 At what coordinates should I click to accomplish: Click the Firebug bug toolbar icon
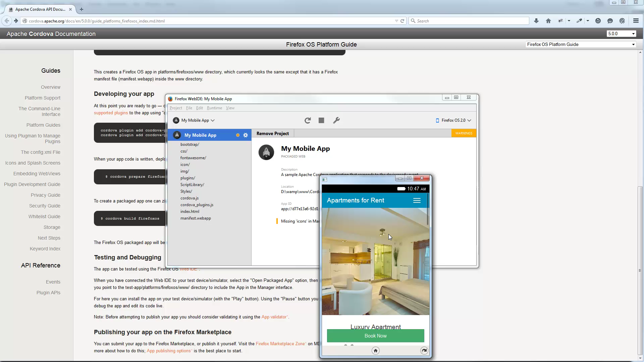point(560,21)
